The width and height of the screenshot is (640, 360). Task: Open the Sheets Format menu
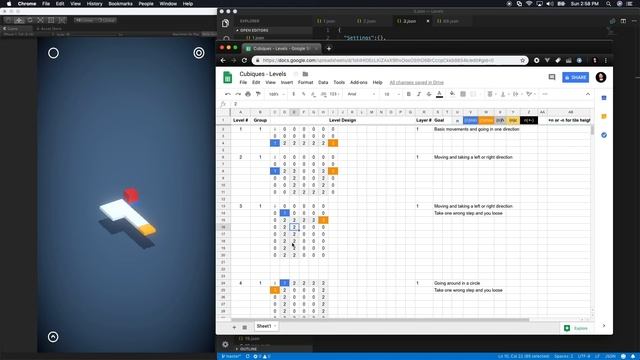coord(305,82)
